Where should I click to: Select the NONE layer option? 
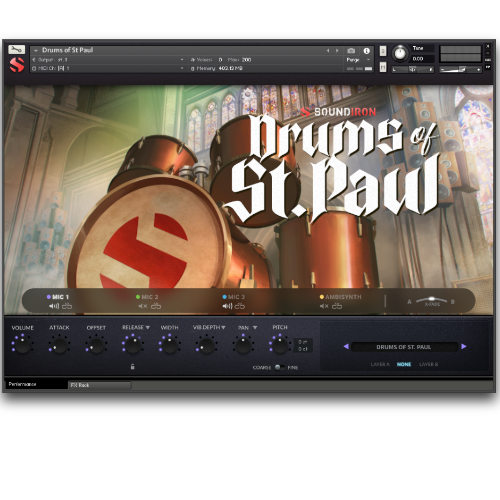[x=404, y=364]
